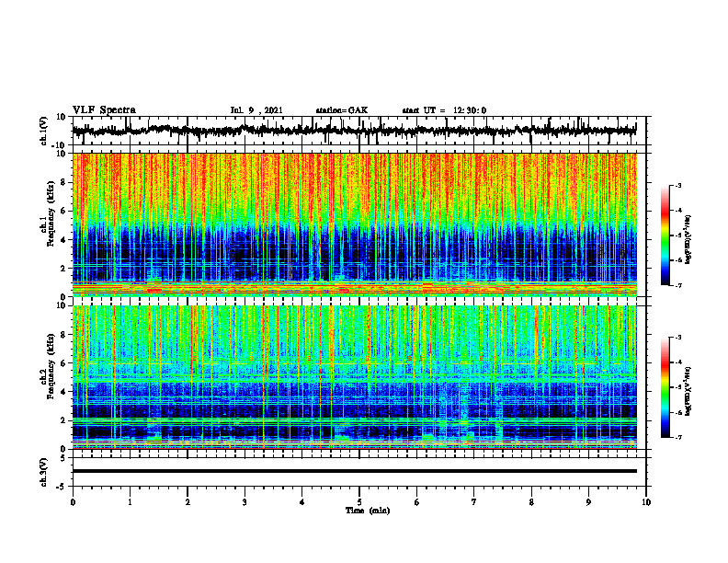Click the "Time (min)" axis label
728x563 pixels.
coord(368,511)
